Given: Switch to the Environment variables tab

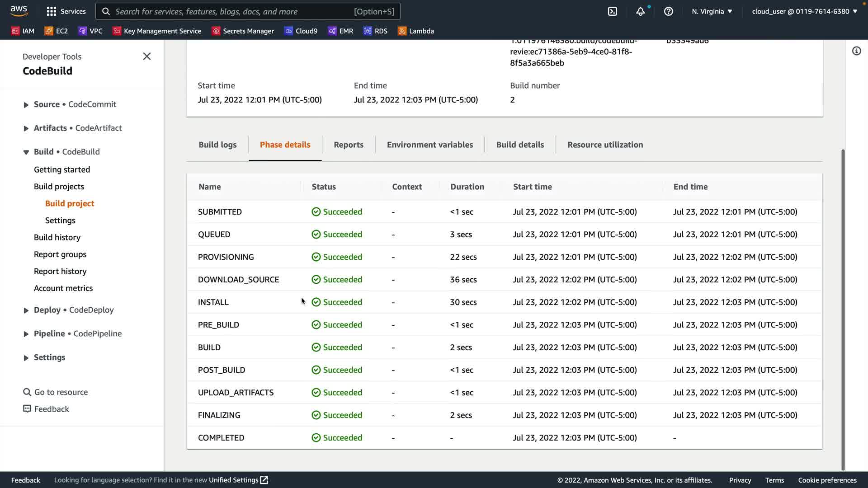Looking at the screenshot, I should pos(429,145).
